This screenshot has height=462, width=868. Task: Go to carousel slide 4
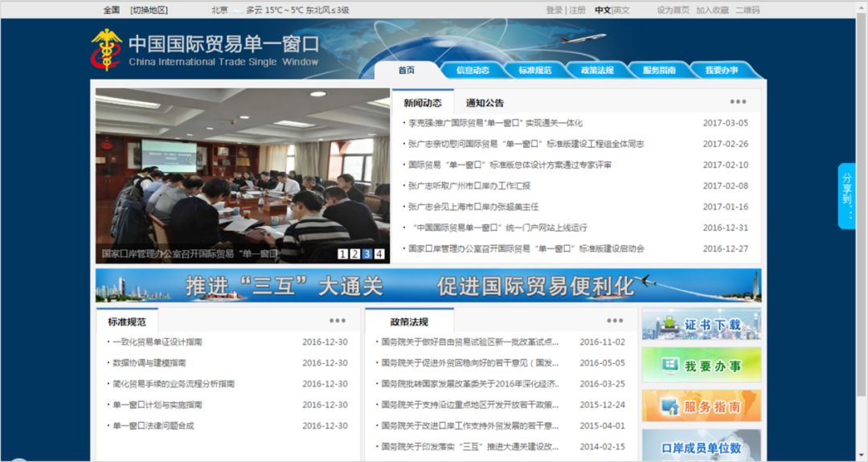(x=379, y=254)
